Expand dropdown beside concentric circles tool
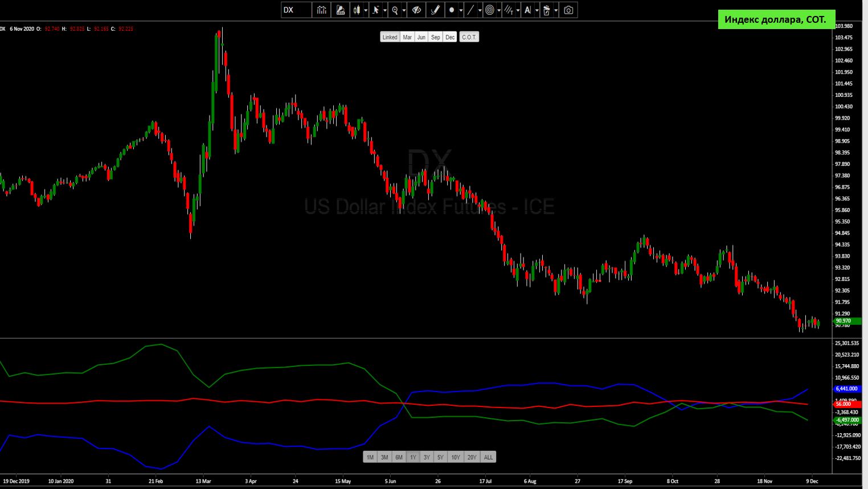Screen dimensions: 868x489 click(499, 10)
